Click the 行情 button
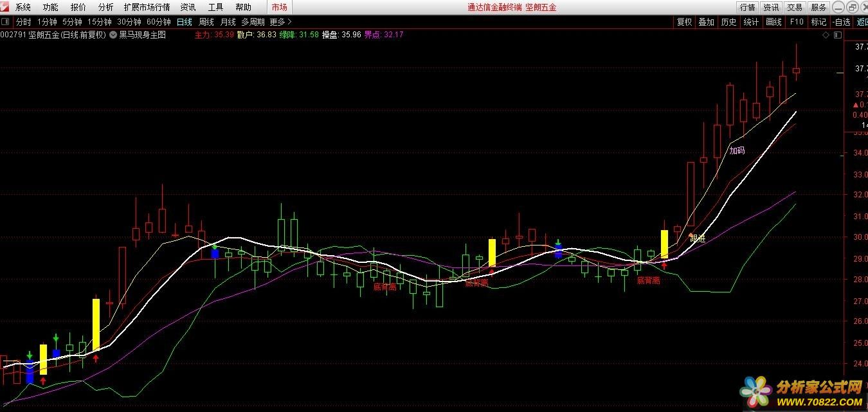Image resolution: width=868 pixels, height=412 pixels. (x=747, y=7)
